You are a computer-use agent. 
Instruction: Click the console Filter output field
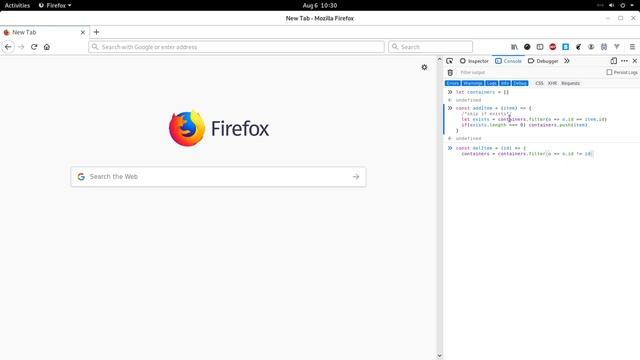tap(530, 72)
